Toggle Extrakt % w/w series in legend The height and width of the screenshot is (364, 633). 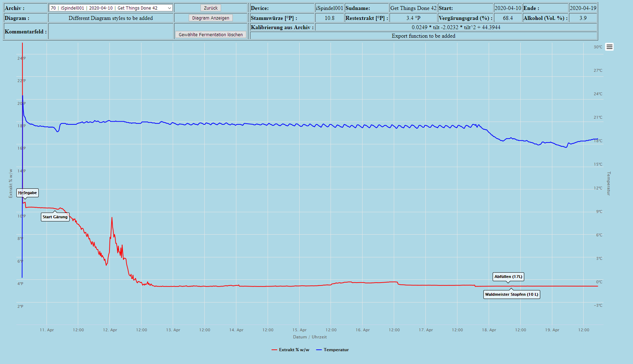290,350
